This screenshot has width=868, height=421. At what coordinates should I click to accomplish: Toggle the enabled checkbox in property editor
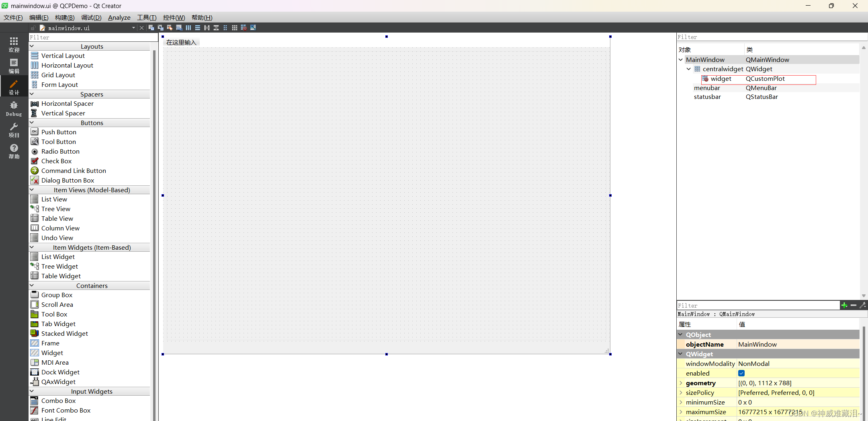pos(741,373)
